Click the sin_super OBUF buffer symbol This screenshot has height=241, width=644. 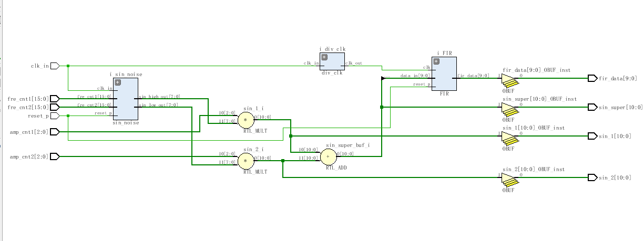pos(508,108)
